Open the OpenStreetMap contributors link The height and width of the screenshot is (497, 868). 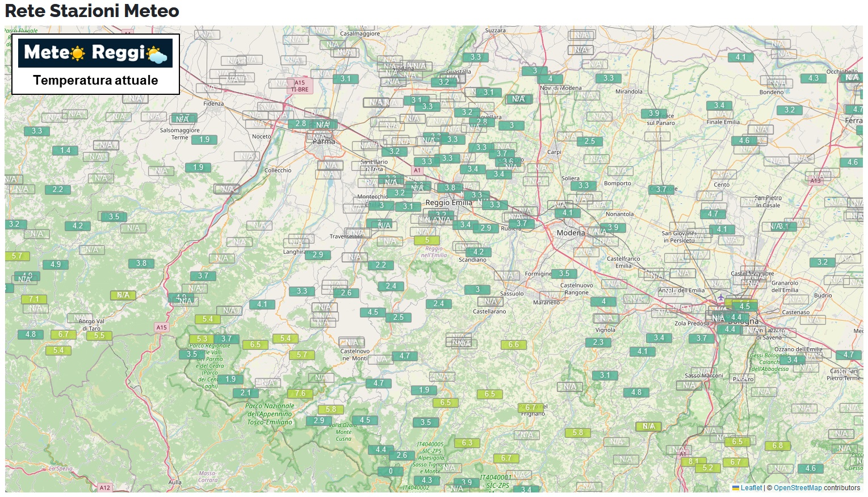[797, 487]
